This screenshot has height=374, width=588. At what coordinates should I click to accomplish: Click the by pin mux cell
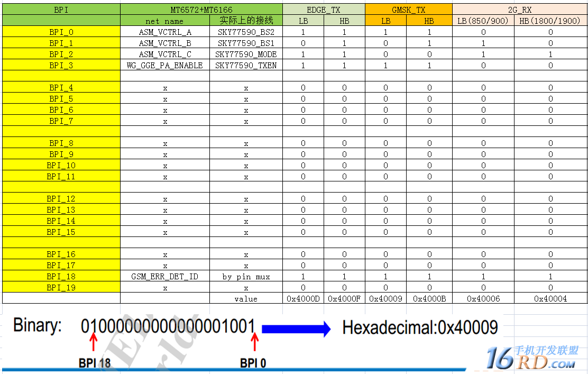pos(246,277)
